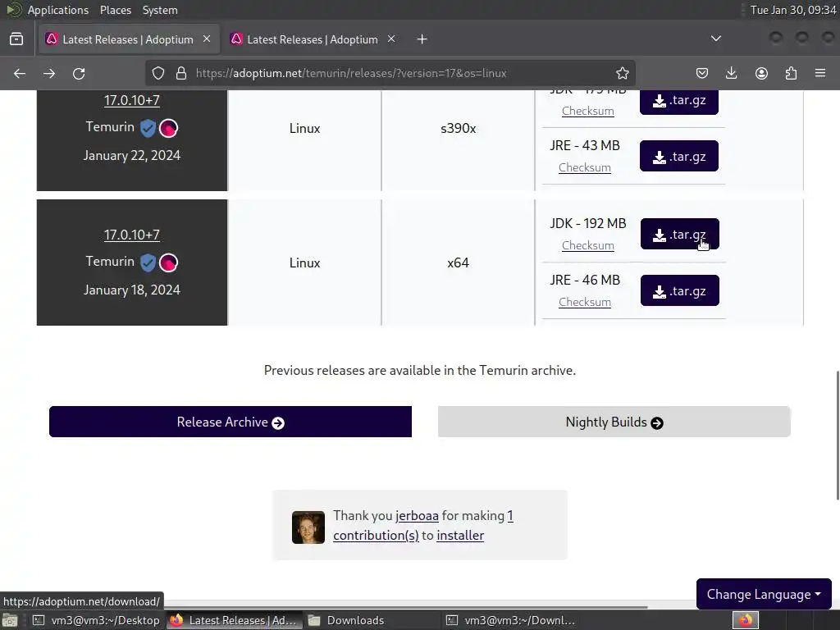The width and height of the screenshot is (840, 630).
Task: Switch to the second Latest Releases tab
Action: tap(313, 39)
